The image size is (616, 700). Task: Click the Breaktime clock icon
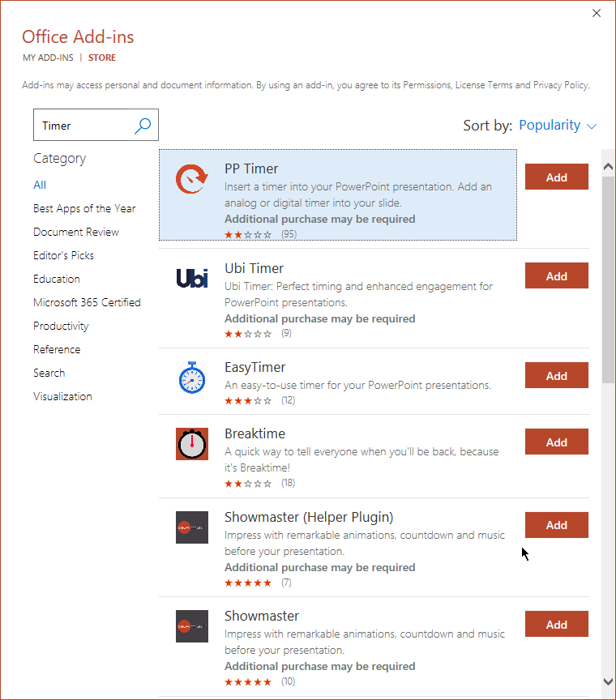click(x=192, y=444)
